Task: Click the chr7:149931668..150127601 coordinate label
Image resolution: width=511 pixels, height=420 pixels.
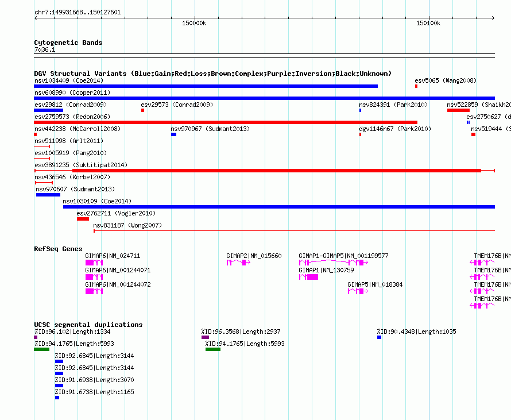Action: (78, 13)
